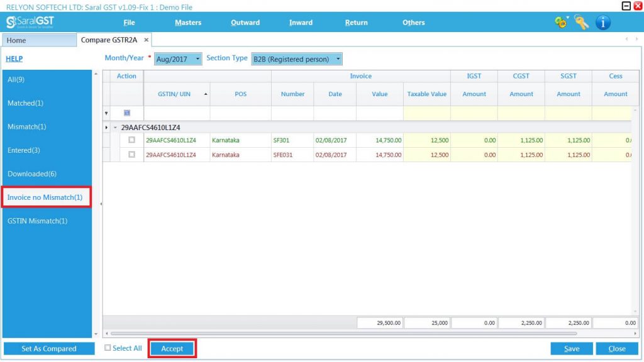Open the Outward menu
This screenshot has height=362, width=644.
point(245,23)
